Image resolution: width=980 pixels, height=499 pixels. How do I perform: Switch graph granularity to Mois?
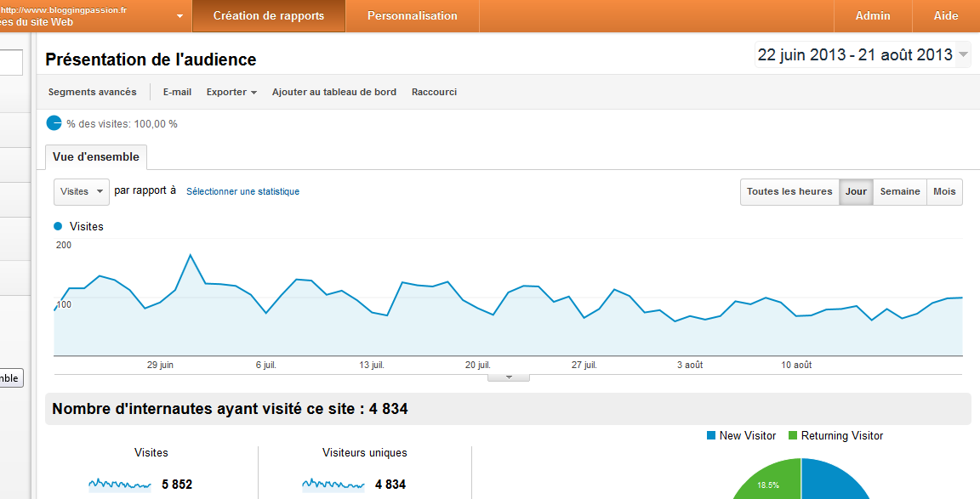tap(944, 192)
